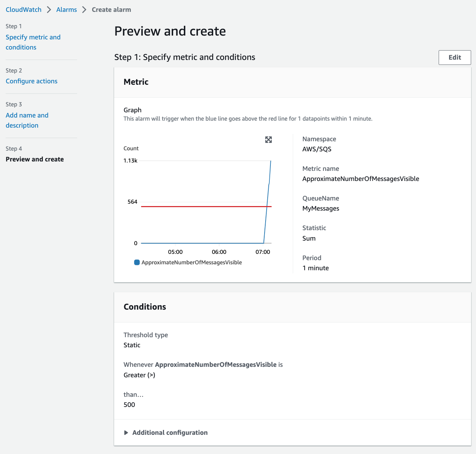Click the MyMessages queue name value
This screenshot has height=454, width=476.
321,208
